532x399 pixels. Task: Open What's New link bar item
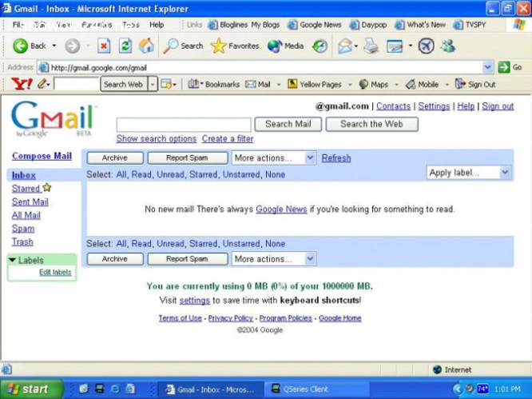pyautogui.click(x=420, y=25)
